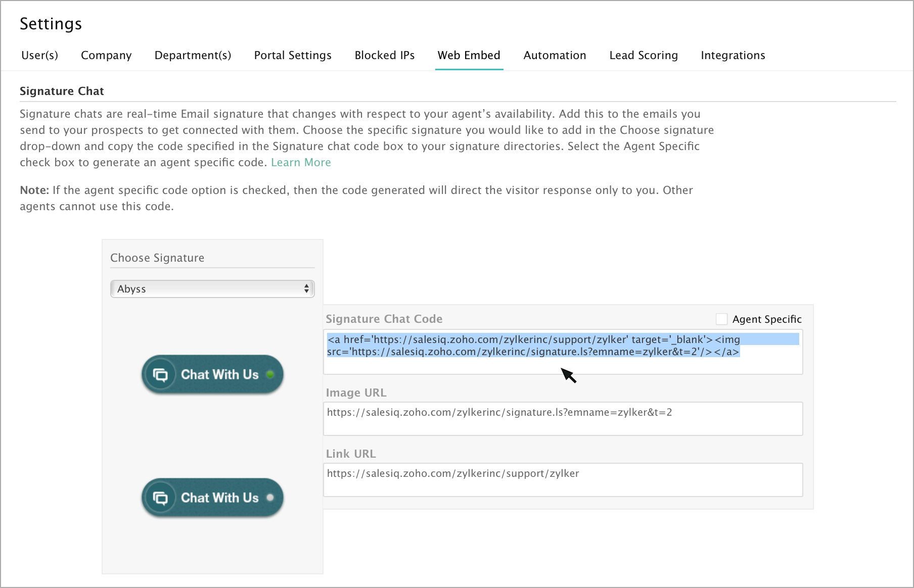The height and width of the screenshot is (588, 914).
Task: Expand the Abyss signature dropdown
Action: (212, 289)
